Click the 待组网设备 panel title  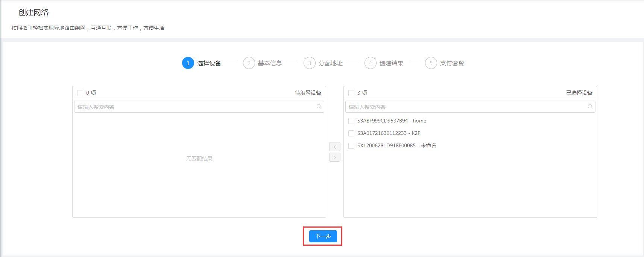tap(308, 93)
